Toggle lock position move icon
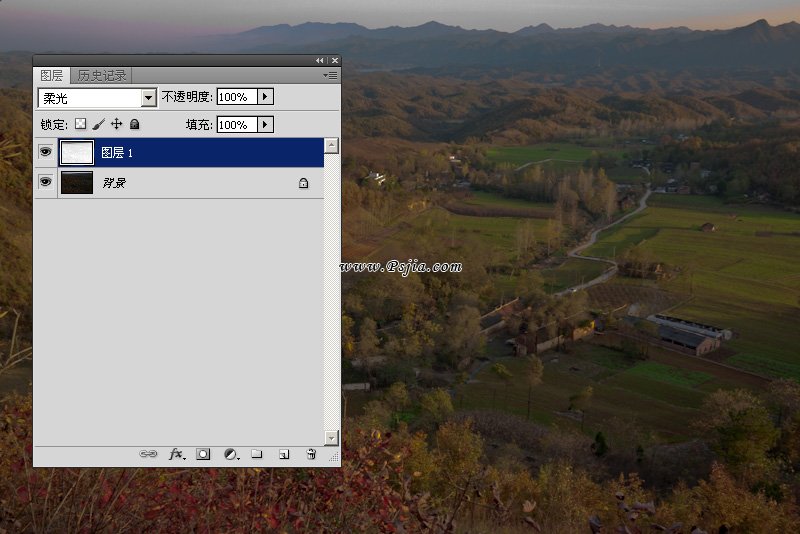Viewport: 800px width, 534px height. (116, 124)
